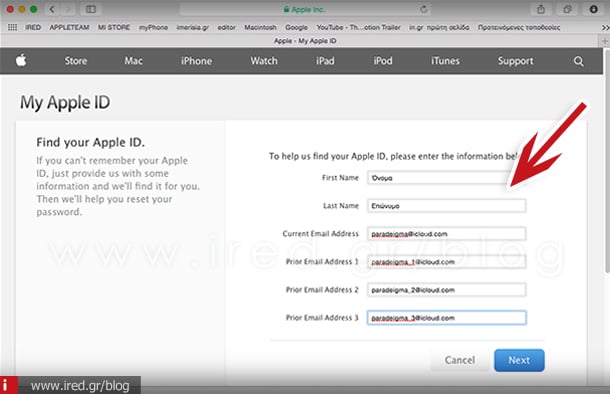Open the YouTube trailer bookmark
Image resolution: width=610 pixels, height=394 pixels.
[358, 27]
